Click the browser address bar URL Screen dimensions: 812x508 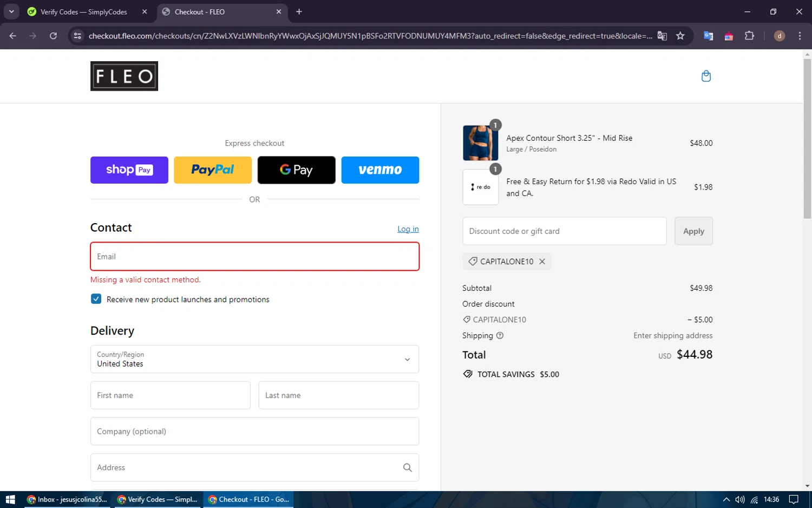coord(370,36)
